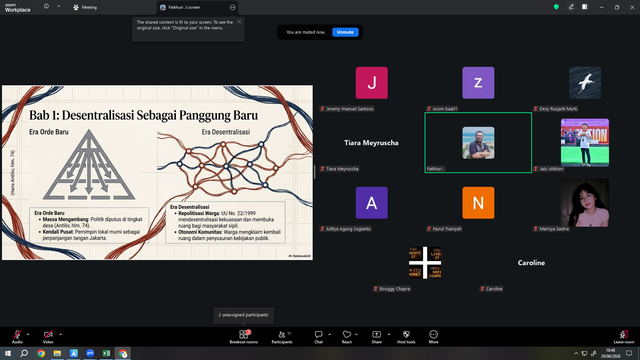This screenshot has height=360, width=640.
Task: Select Fatkhuri's active speaker tile
Action: [478, 142]
